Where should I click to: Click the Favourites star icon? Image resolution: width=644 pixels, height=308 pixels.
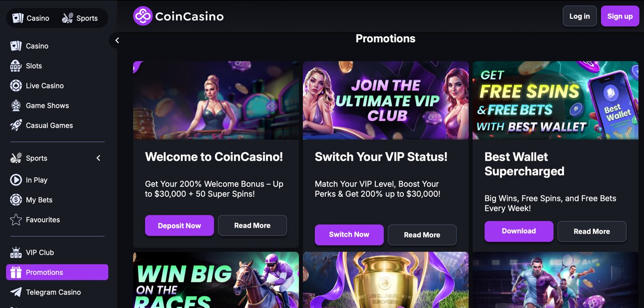[x=15, y=220]
